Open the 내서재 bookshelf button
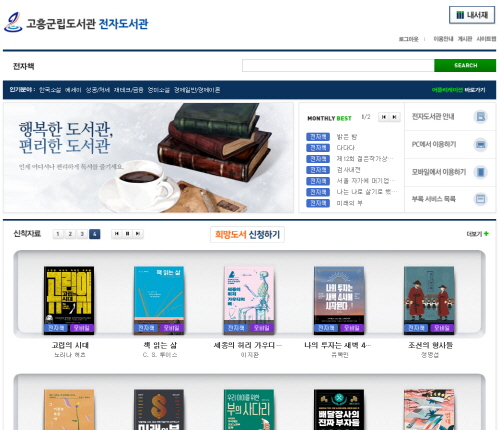This screenshot has height=430, width=500. click(x=471, y=15)
